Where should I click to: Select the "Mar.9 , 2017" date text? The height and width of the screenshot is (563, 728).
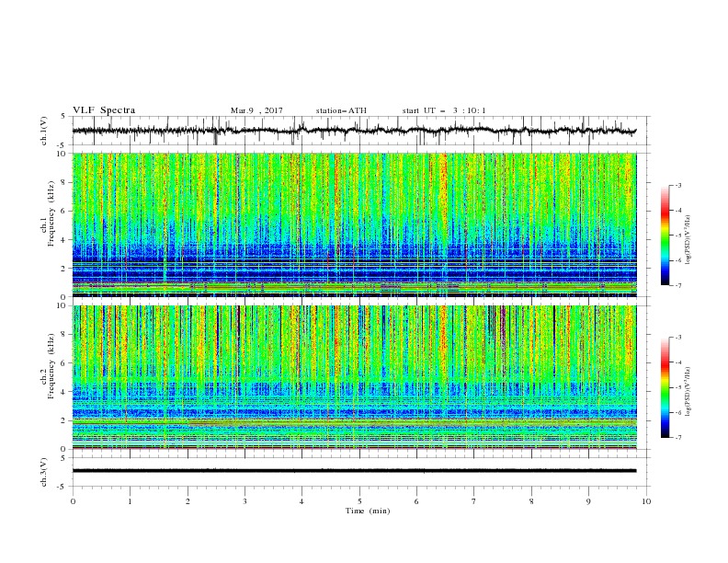click(256, 110)
